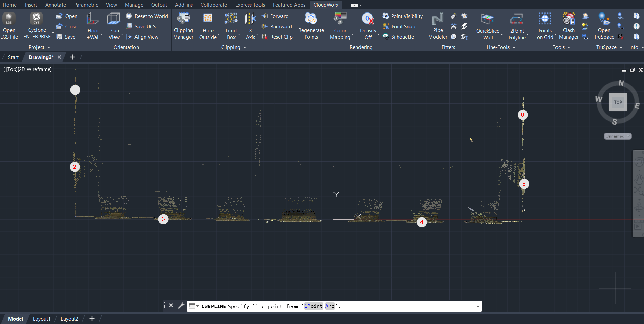Click the Open LGS File icon
This screenshot has width=644, height=324.
click(x=9, y=19)
